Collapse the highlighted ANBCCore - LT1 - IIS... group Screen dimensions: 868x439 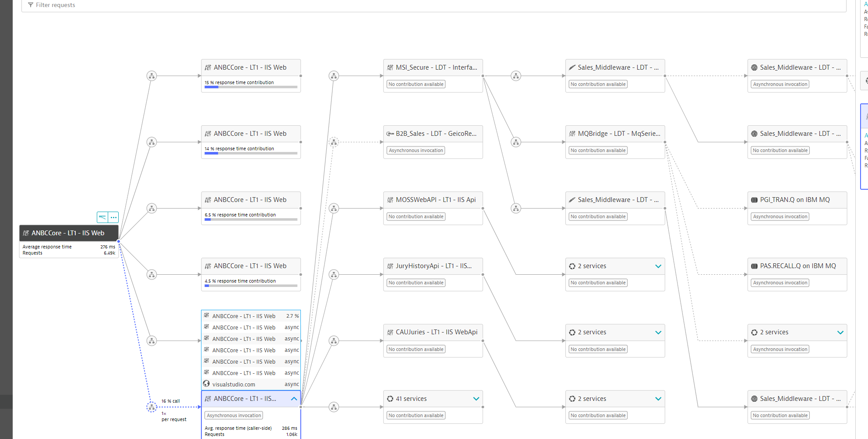[x=294, y=399]
